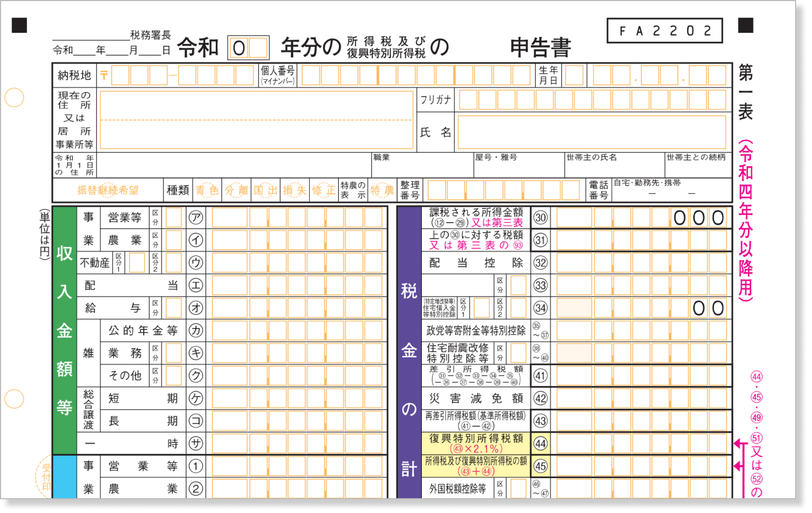
Task: Click the 整理番号 number boxes
Action: 504,190
